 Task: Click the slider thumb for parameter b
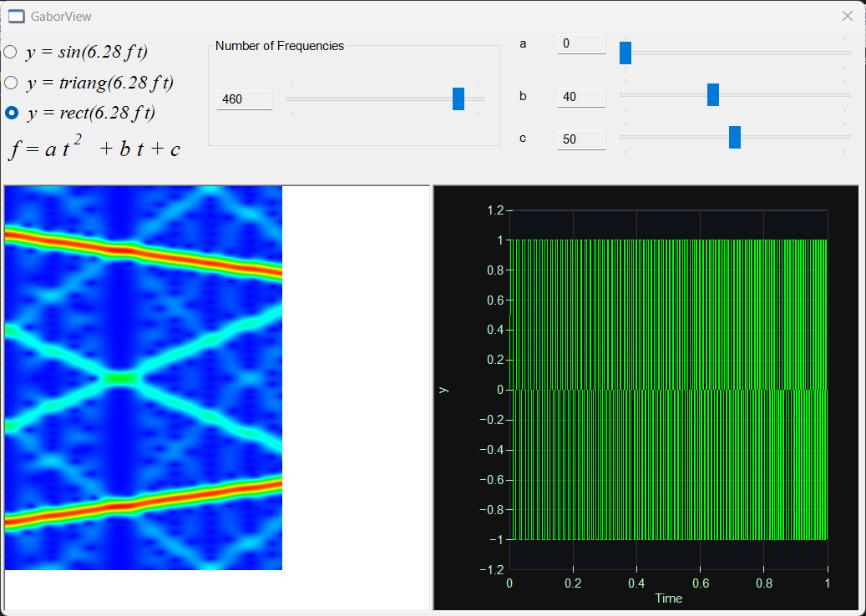tap(713, 95)
